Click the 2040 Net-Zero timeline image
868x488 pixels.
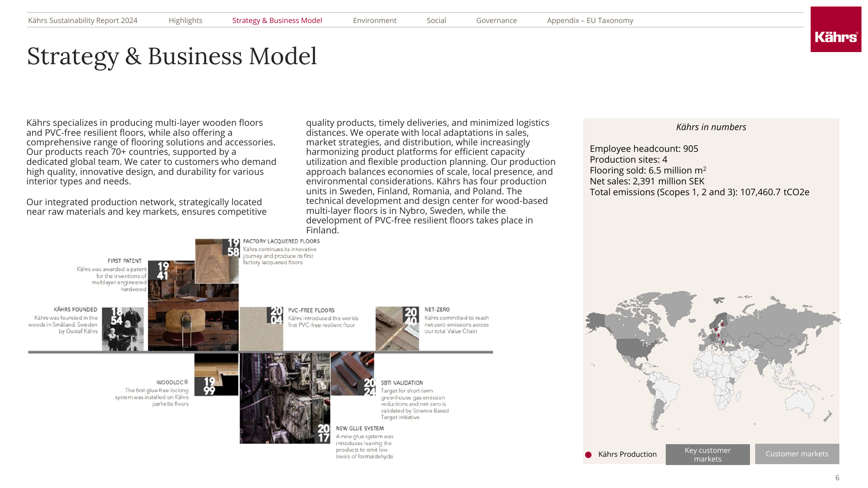point(397,328)
